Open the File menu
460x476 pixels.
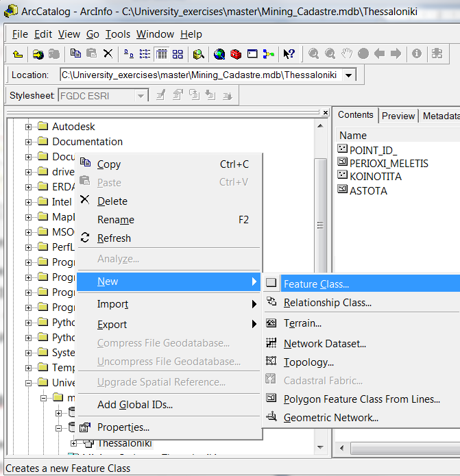20,34
